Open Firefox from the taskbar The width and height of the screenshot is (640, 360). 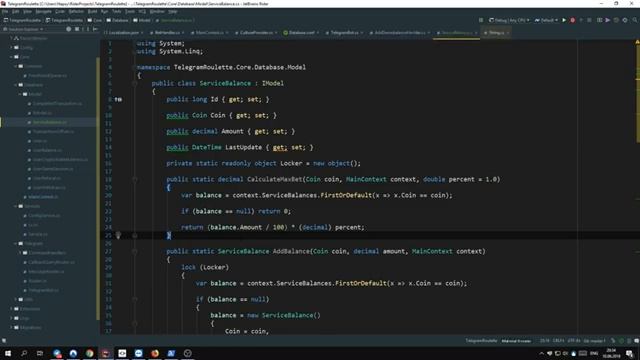click(155, 353)
